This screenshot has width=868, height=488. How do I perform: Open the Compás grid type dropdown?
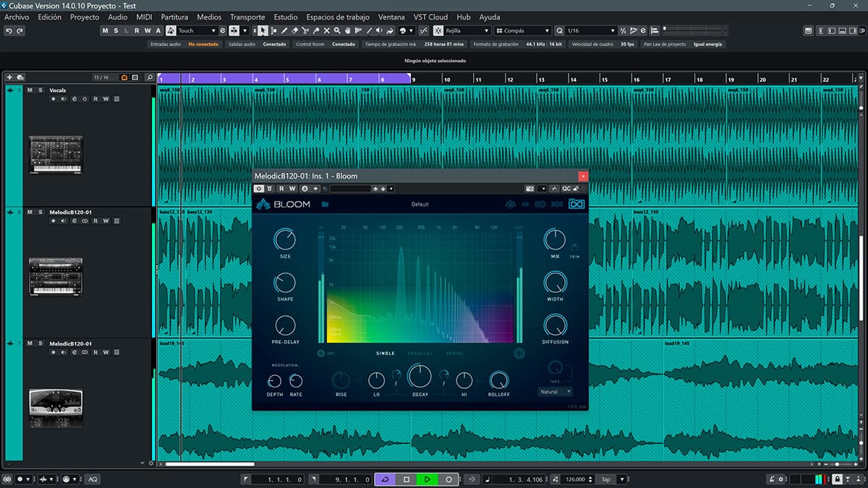tap(523, 31)
